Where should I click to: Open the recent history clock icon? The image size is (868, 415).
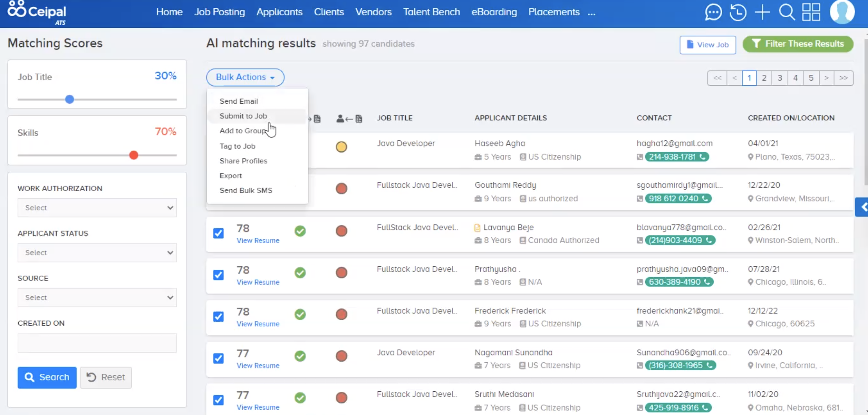tap(738, 12)
